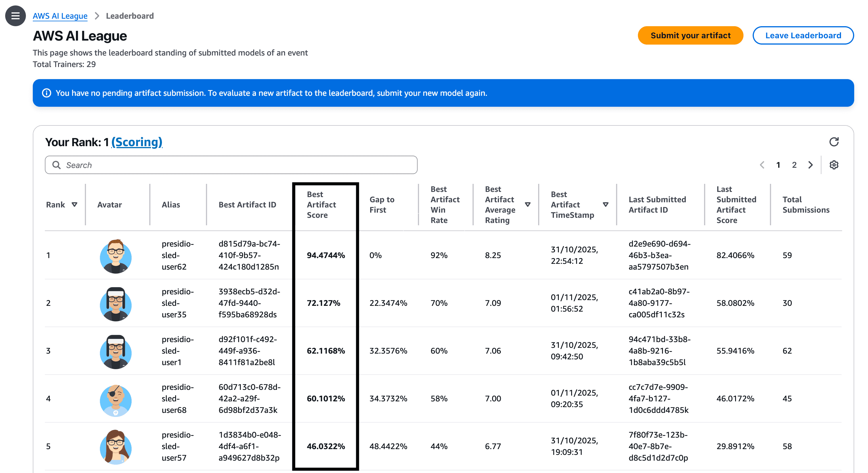Click Submit your artifact button

[x=690, y=35]
